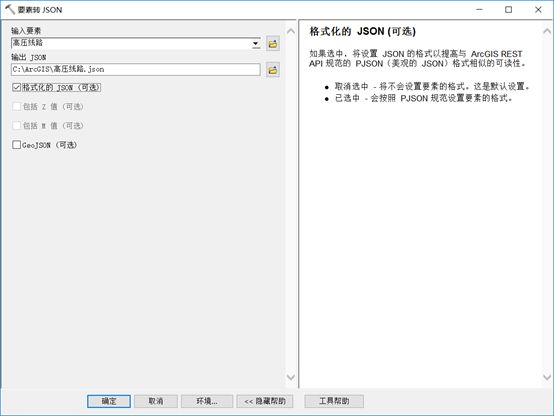Open the 输入要素 dropdown list
554x416 pixels.
pos(255,43)
